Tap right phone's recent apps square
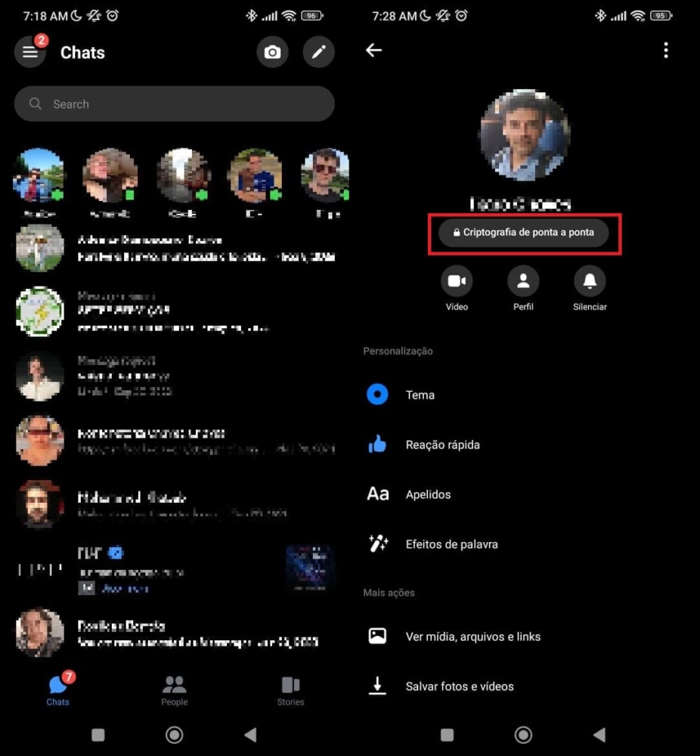 (x=447, y=735)
